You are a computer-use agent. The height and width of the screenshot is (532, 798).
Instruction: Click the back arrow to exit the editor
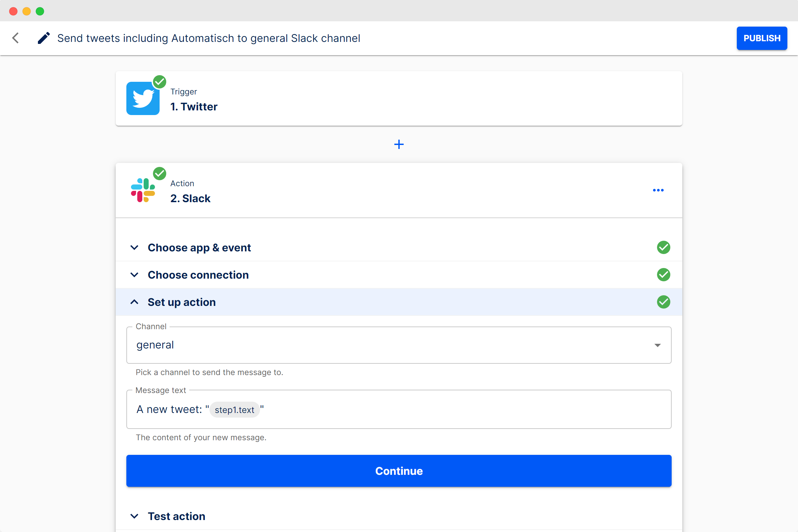(15, 38)
